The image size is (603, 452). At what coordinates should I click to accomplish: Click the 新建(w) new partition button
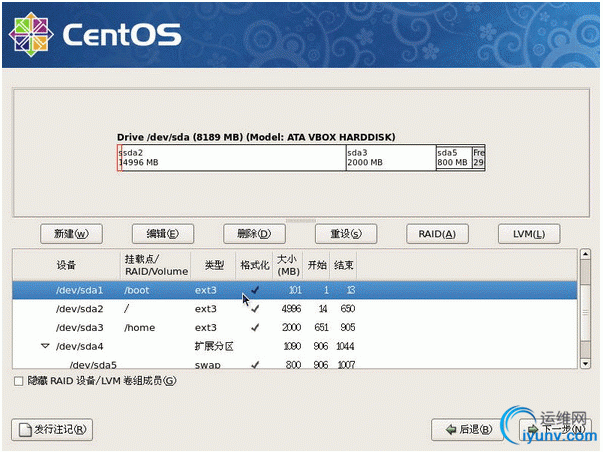(x=71, y=234)
